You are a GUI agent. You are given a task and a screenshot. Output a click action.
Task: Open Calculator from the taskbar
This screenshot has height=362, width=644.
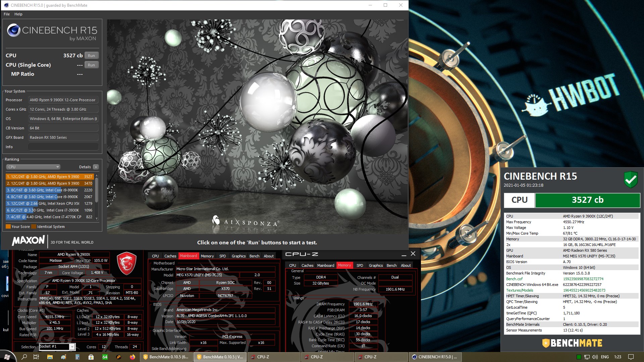click(x=77, y=357)
